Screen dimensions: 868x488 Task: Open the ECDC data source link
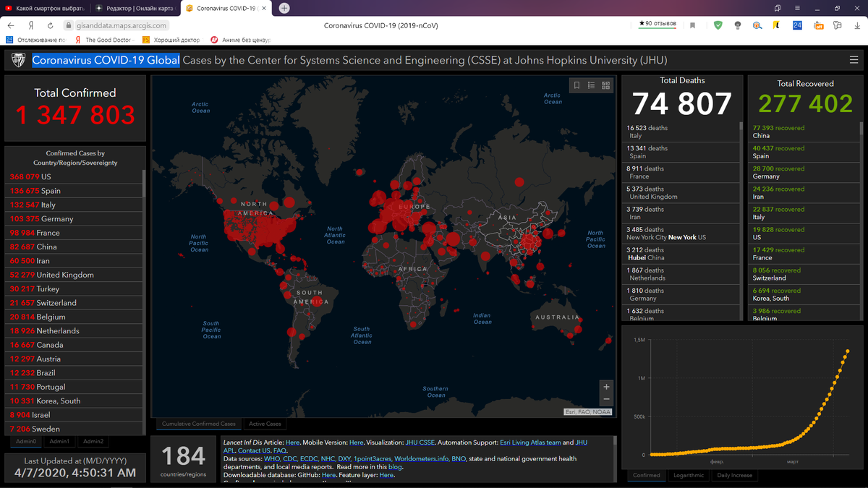tap(310, 459)
